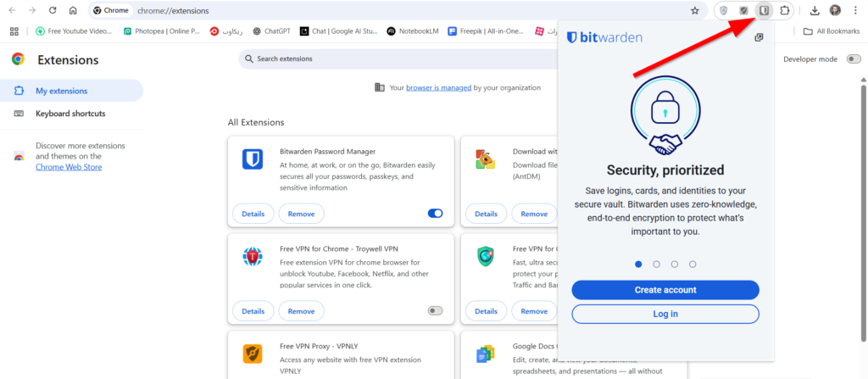Open the Chrome three-dot menu
This screenshot has height=379, width=868.
[855, 10]
